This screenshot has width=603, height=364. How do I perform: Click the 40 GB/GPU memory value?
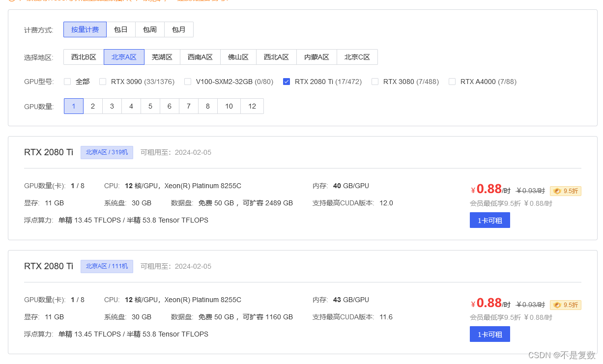pyautogui.click(x=351, y=186)
